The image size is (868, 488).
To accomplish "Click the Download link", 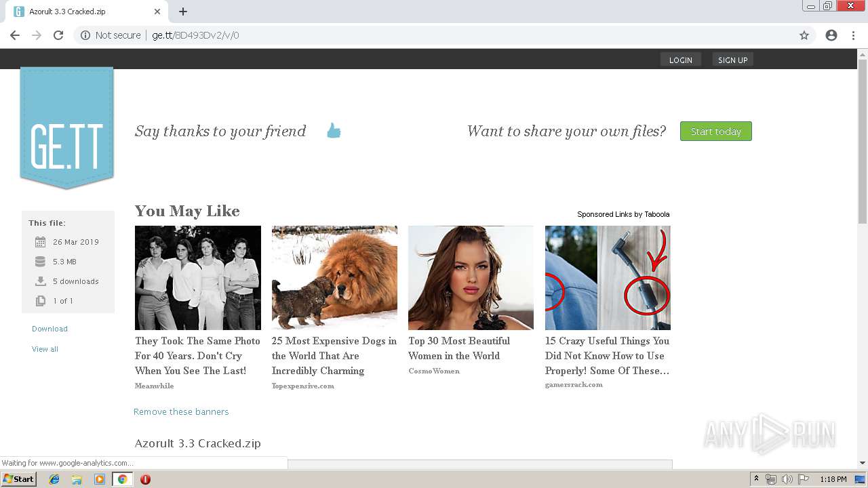I will pos(50,329).
